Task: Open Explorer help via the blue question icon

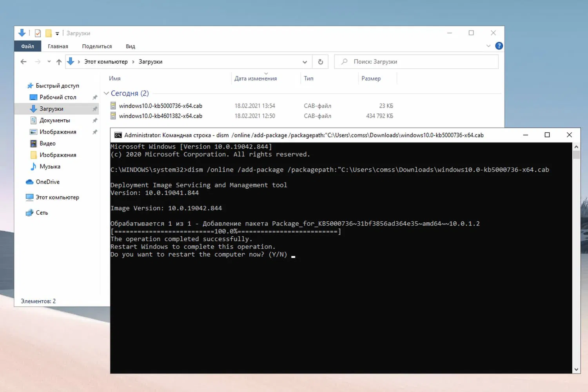Action: [x=499, y=46]
